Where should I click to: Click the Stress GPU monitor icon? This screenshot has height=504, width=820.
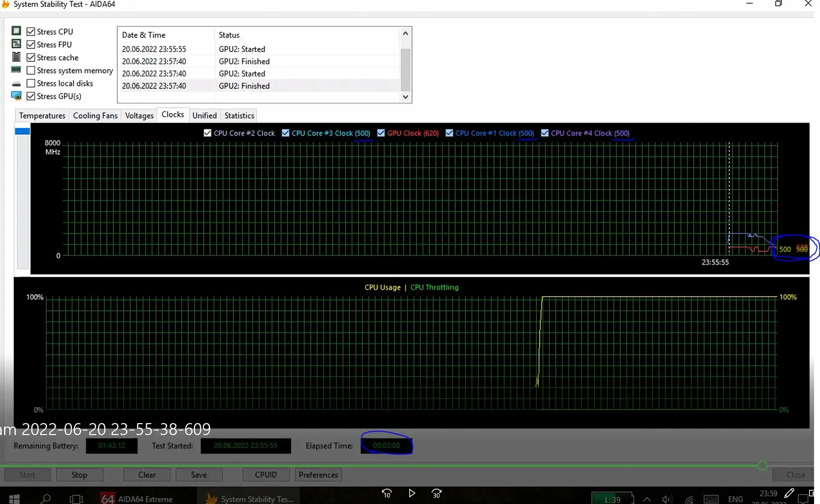(16, 96)
